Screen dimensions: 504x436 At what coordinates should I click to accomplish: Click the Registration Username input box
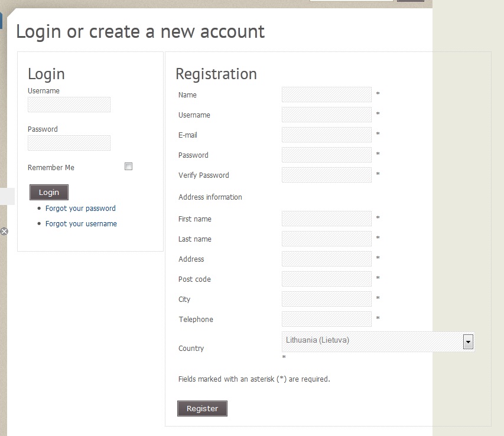pos(327,115)
